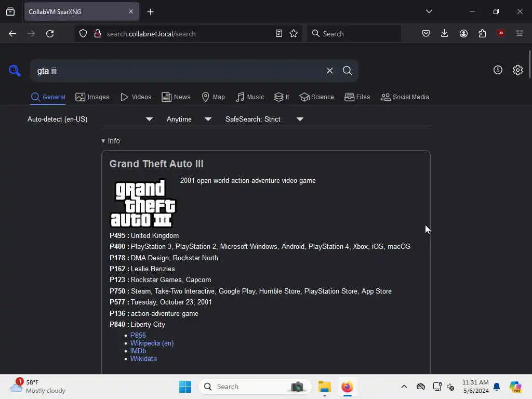Open the Firefox application menu
The image size is (532, 399).
pos(520,33)
